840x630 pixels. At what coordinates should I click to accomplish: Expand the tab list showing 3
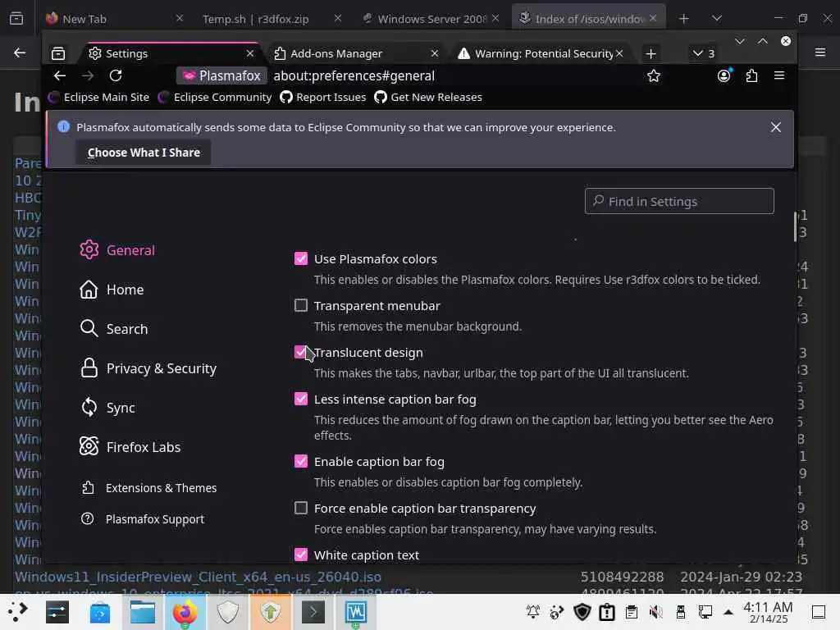703,53
